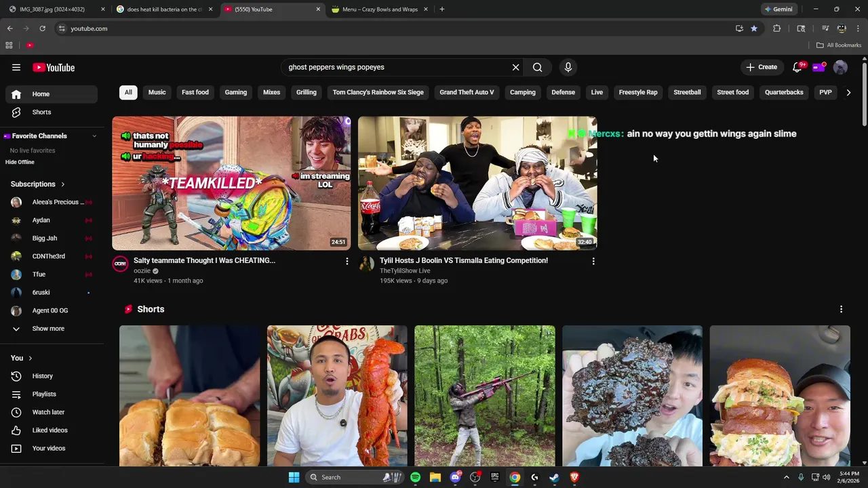This screenshot has height=488, width=868.
Task: Open Your videos in the sidebar
Action: (x=51, y=448)
